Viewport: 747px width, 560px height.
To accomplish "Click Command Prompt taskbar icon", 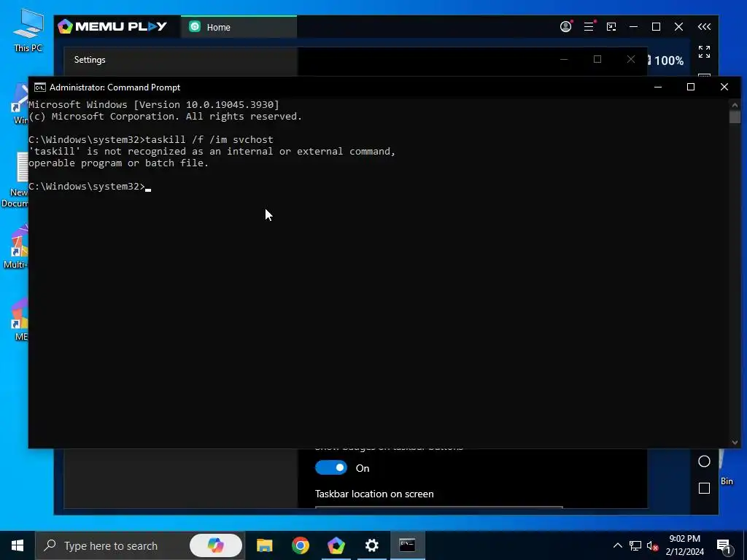I will point(407,545).
